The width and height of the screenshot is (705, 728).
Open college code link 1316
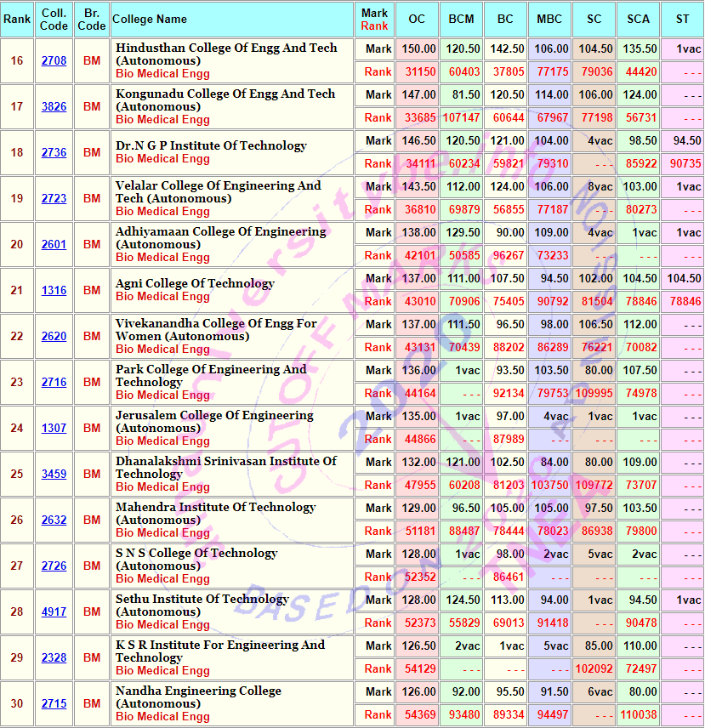(54, 291)
